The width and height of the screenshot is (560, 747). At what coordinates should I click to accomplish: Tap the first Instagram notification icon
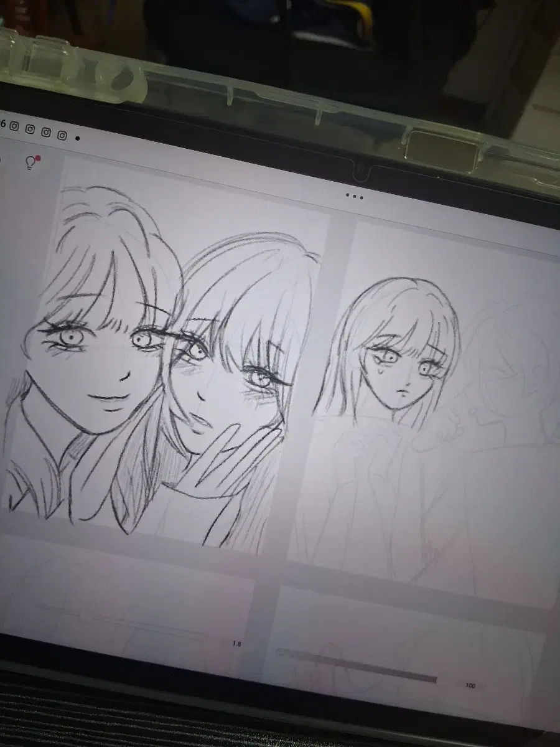(x=14, y=128)
